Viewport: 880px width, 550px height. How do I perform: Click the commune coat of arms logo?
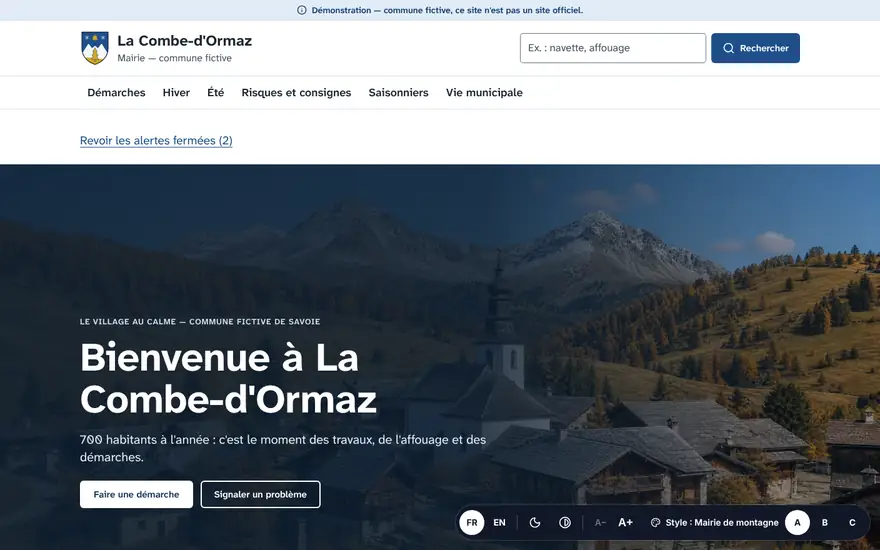click(95, 48)
